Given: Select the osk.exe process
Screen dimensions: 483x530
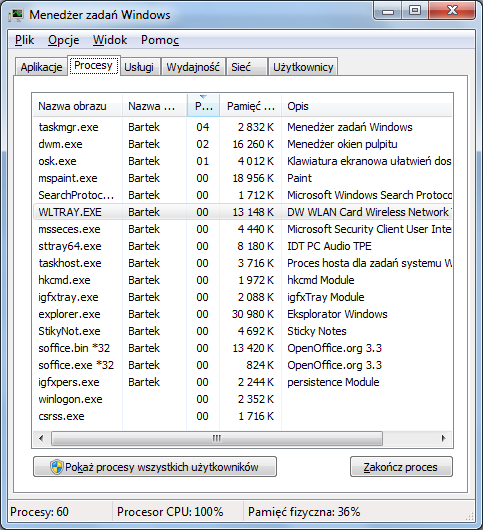Looking at the screenshot, I should pos(242,161).
